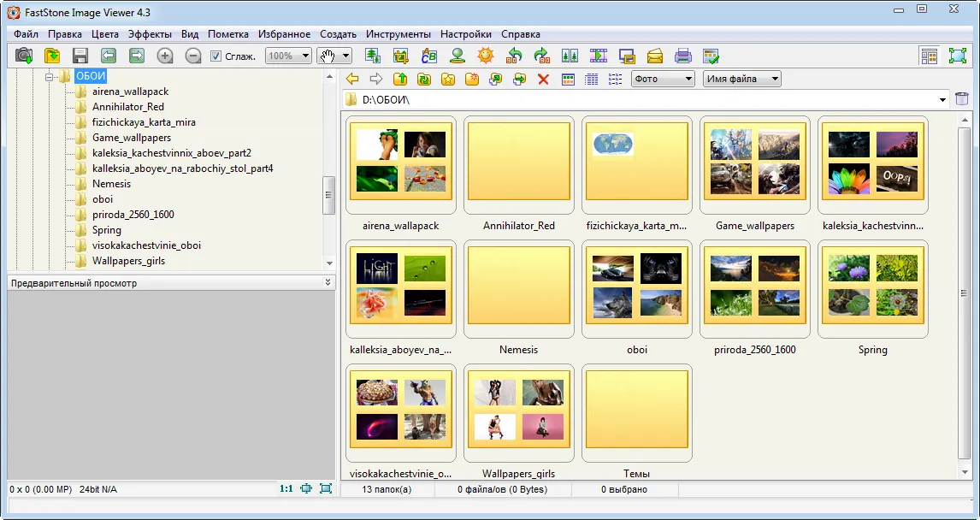This screenshot has width=980, height=520.
Task: Click the Rotate Right 90 icon
Action: pos(541,56)
